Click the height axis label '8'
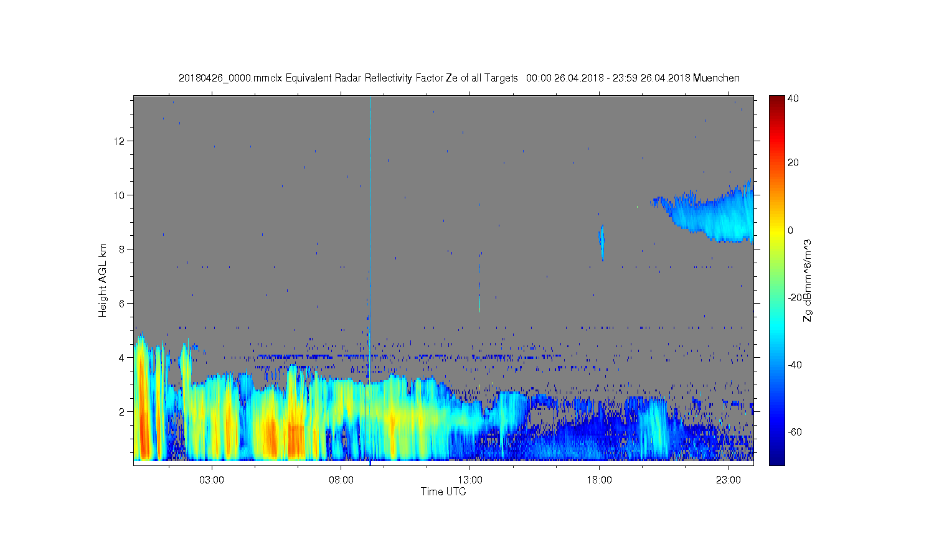The image size is (934, 560). (x=122, y=250)
